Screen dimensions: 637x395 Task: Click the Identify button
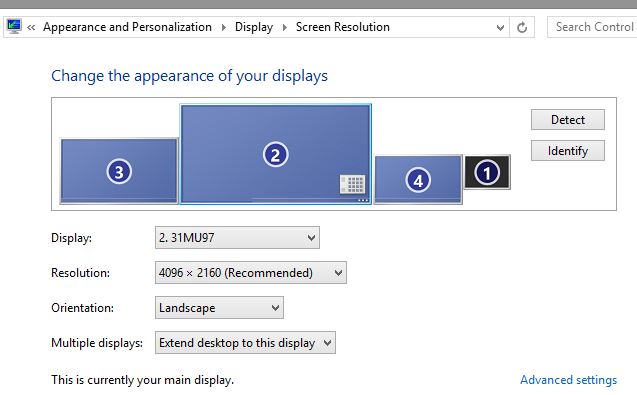[x=568, y=151]
